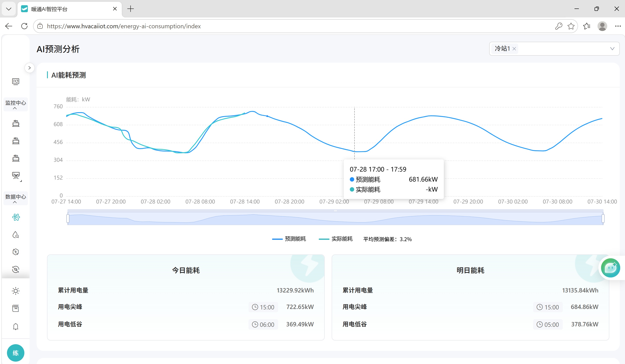The height and width of the screenshot is (364, 625).
Task: Open the browser profile avatar
Action: 602,26
